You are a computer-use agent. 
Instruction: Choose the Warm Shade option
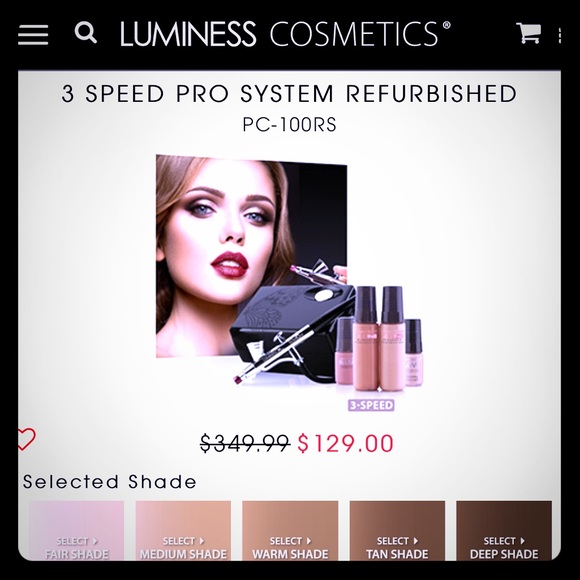(290, 531)
